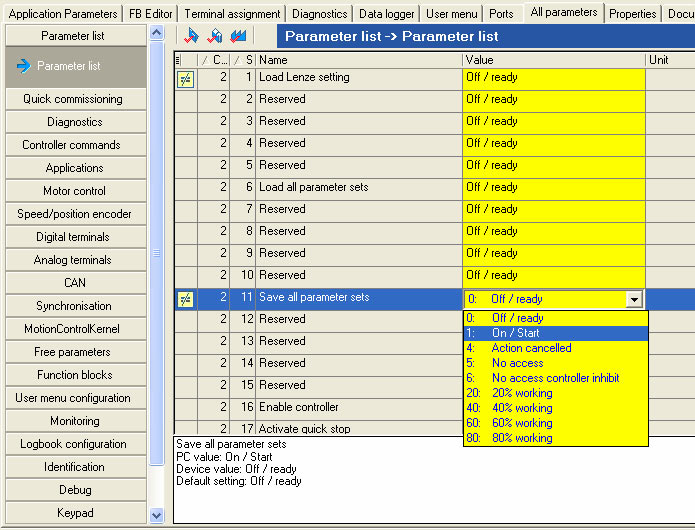The width and height of the screenshot is (695, 530).
Task: Click the middle toolbar icon above the parameter table
Action: coord(214,36)
